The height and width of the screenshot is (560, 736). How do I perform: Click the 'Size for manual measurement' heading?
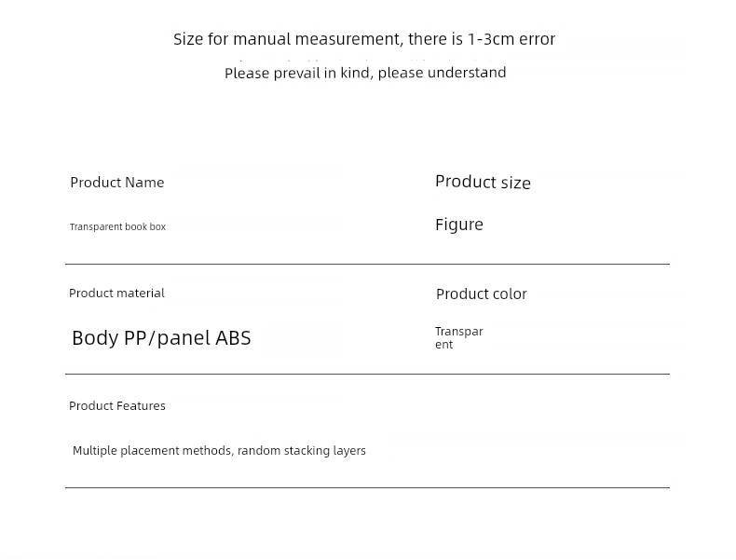(364, 39)
